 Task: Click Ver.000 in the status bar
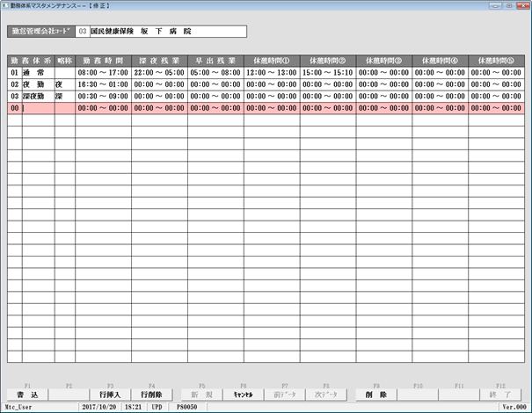pos(514,407)
